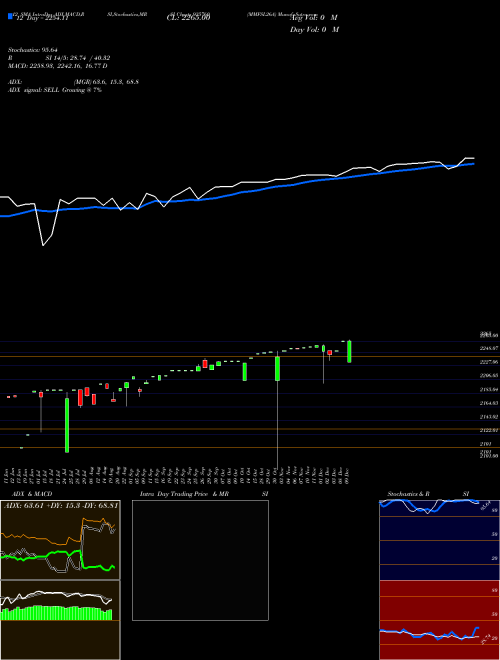500x660 pixels.
Task: Click the blue 12 Day SMA legend square
Action: pyautogui.click(x=10, y=16)
